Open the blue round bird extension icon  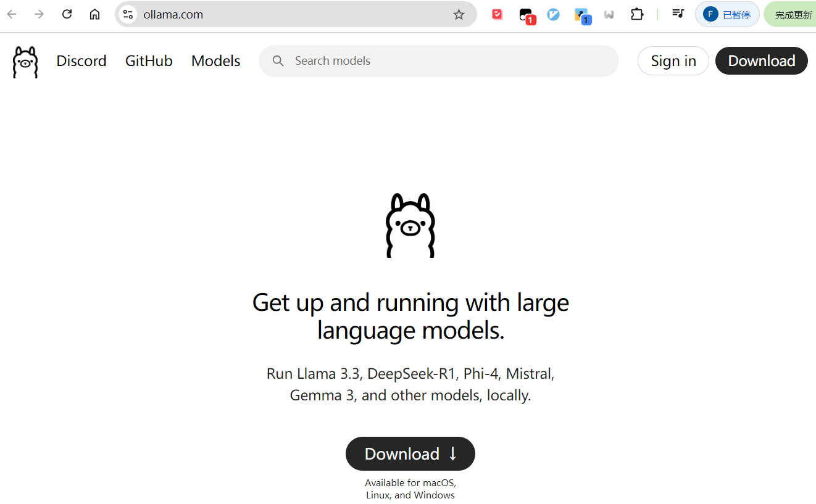[x=554, y=14]
